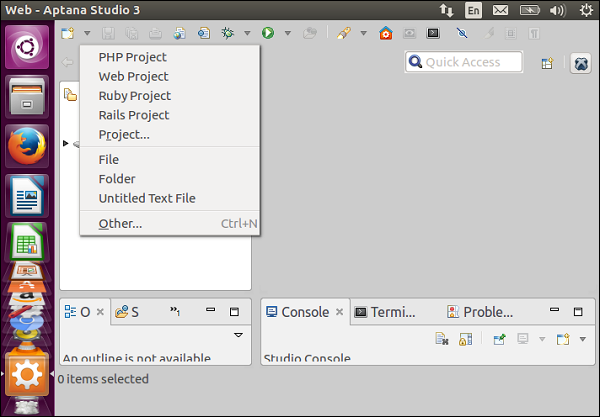600x417 pixels.
Task: Select Web Project from the menu
Action: point(133,76)
